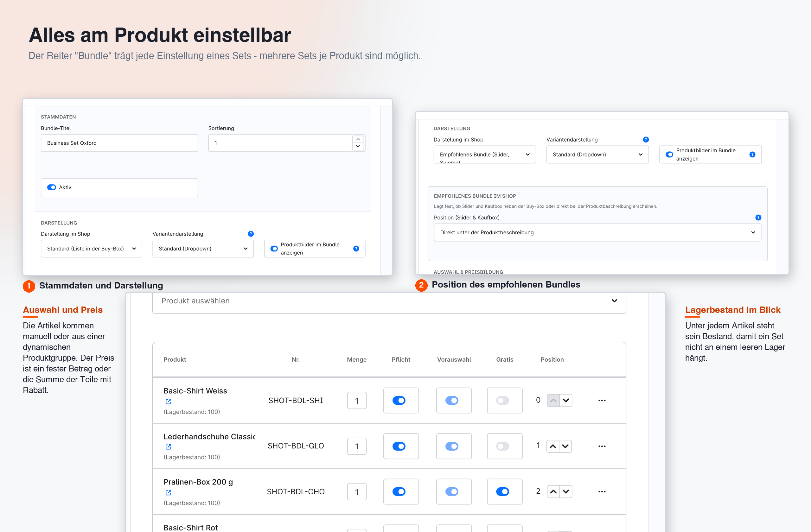Click help icon next to Variantendarstellung in left panel

[x=251, y=234]
